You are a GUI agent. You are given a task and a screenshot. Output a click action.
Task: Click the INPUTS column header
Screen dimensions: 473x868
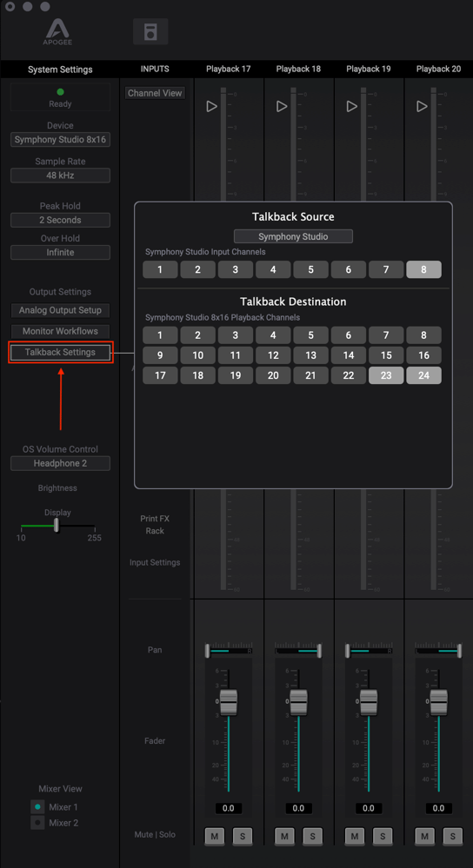tap(155, 70)
